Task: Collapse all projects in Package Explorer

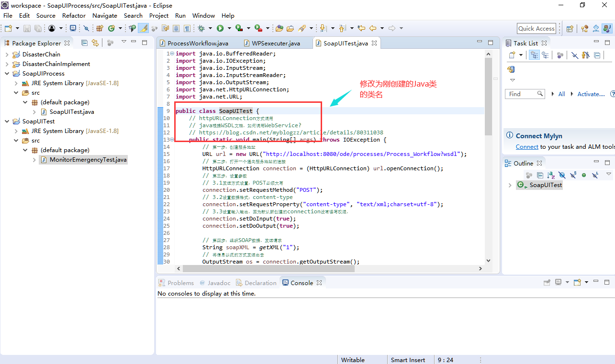Action: pyautogui.click(x=84, y=43)
